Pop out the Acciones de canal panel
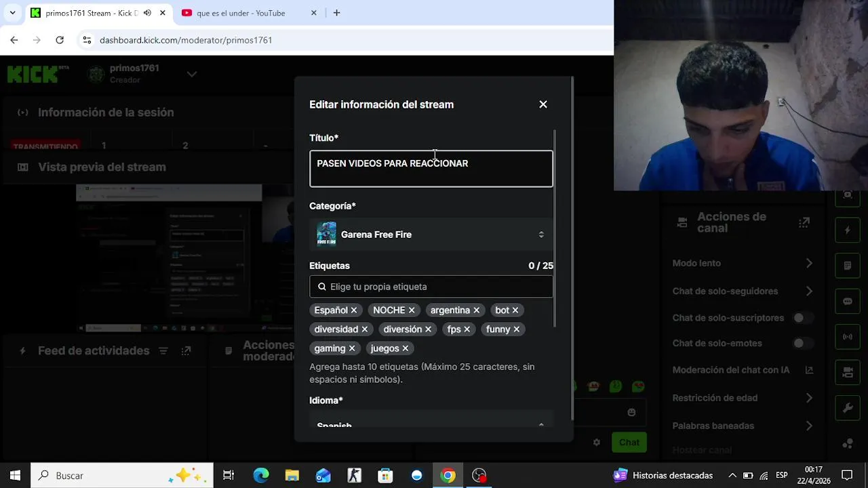Image resolution: width=868 pixels, height=488 pixels. coord(804,222)
